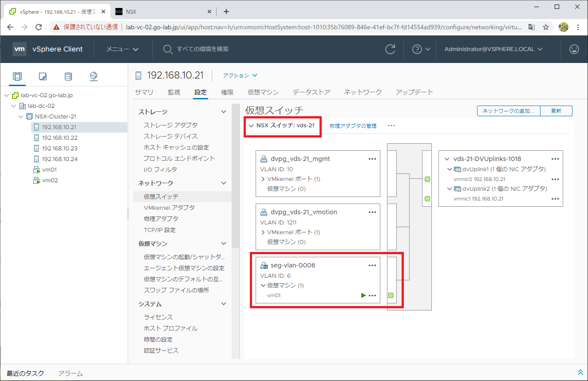Switch to the ネットワーク tab
Viewport: 588px width, 381px height.
363,92
